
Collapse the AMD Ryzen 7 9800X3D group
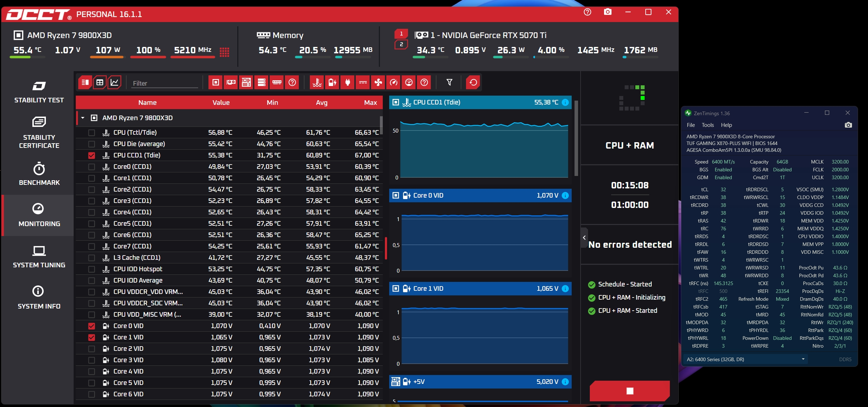coord(83,118)
